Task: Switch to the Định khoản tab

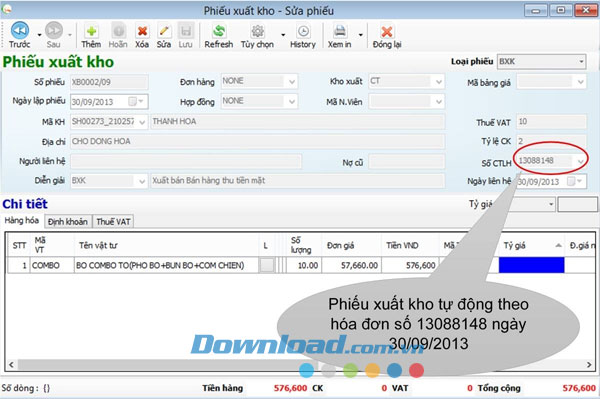Action: coord(68,221)
